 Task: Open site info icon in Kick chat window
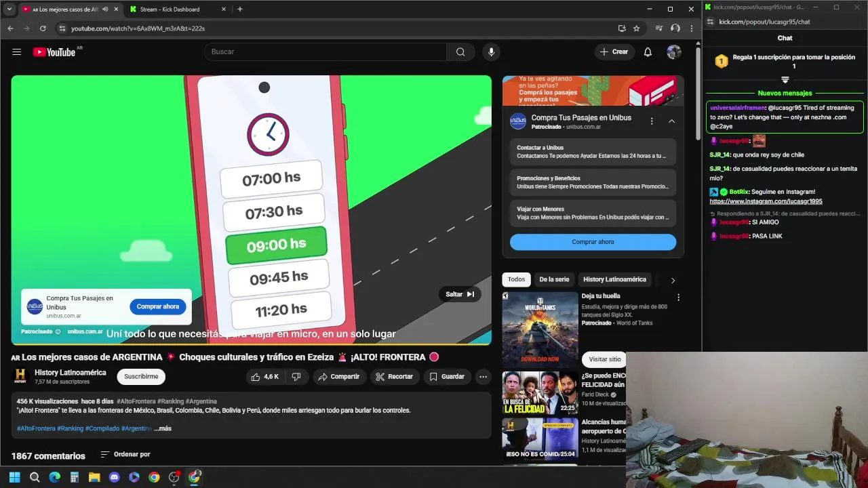coord(710,22)
